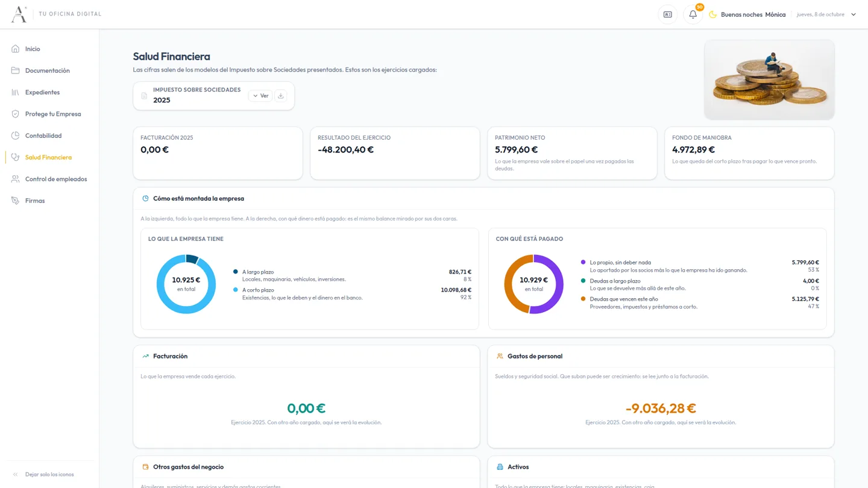Click the Inicio home icon
The height and width of the screenshot is (488, 868).
coord(16,49)
